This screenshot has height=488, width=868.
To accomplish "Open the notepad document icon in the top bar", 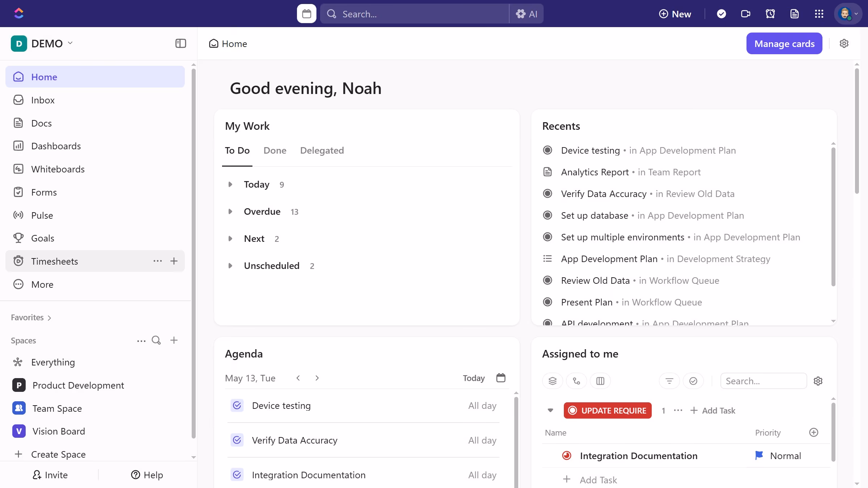I will (x=795, y=14).
